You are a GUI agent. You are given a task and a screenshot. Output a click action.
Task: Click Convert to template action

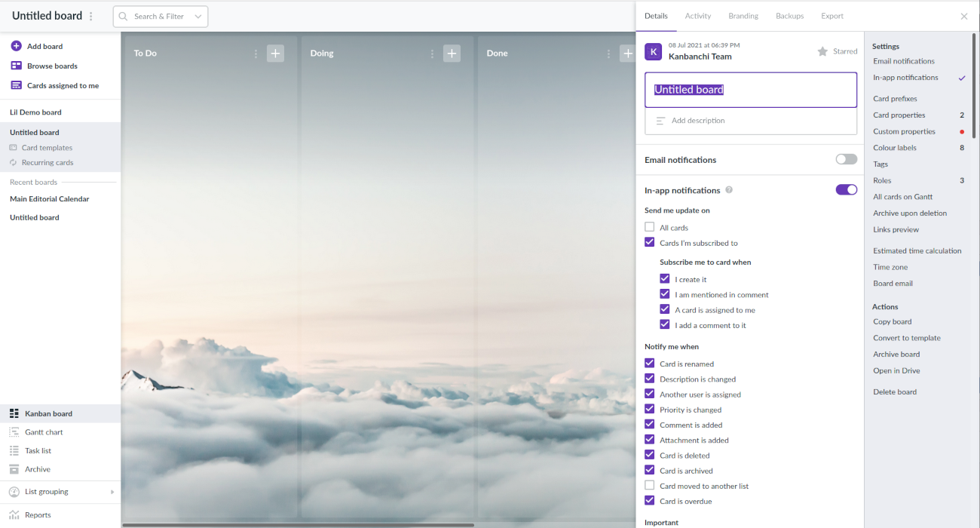tap(907, 338)
